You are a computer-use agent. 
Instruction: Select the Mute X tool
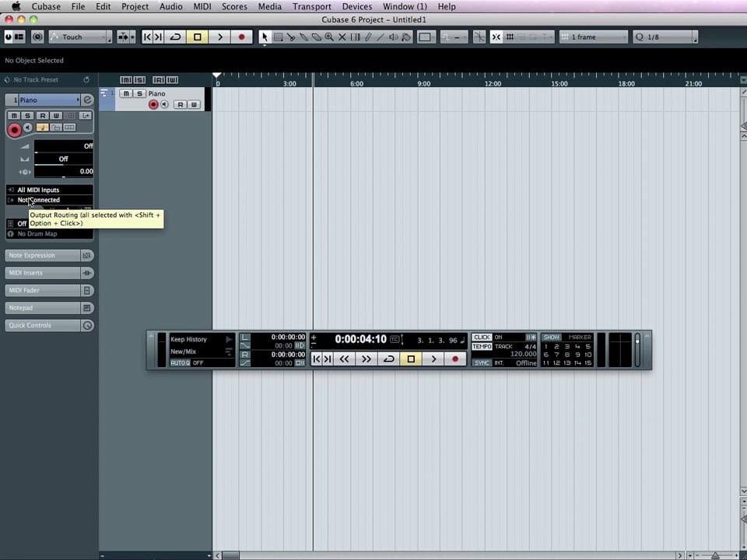[342, 37]
